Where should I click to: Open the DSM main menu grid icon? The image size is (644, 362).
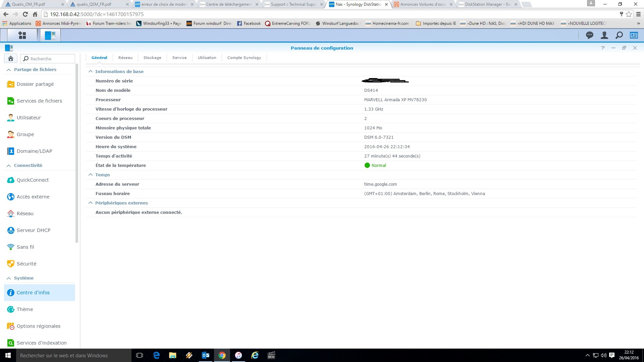22,35
